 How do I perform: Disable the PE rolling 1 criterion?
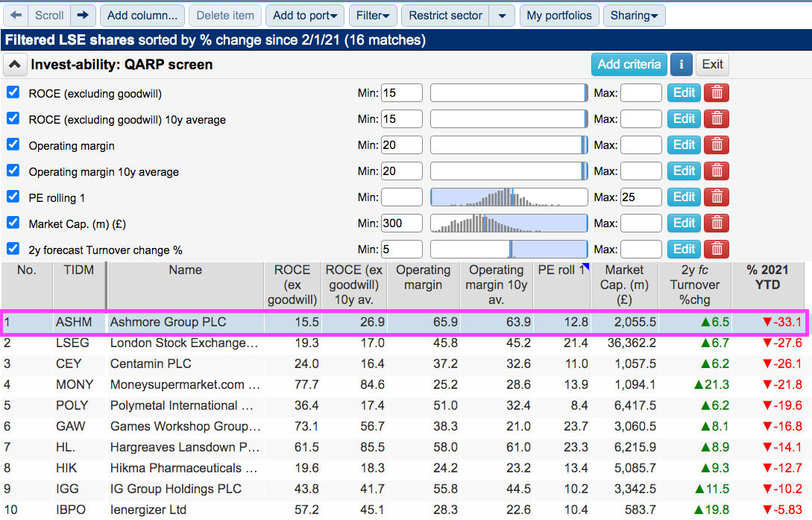click(13, 197)
